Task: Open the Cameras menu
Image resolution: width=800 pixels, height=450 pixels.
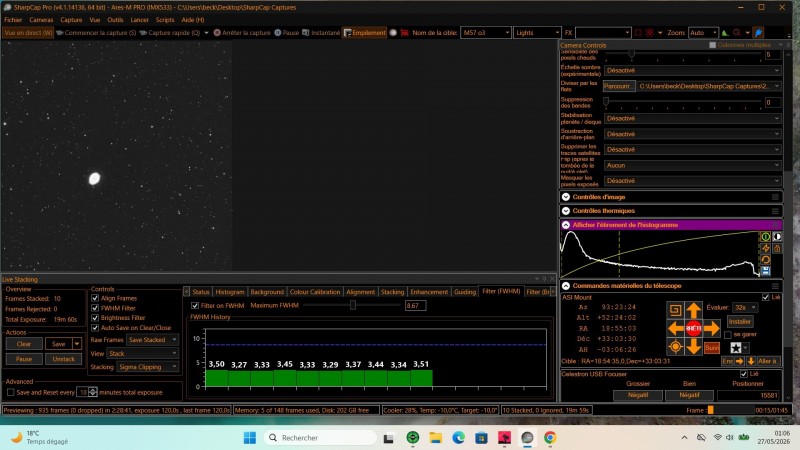Action: click(41, 20)
